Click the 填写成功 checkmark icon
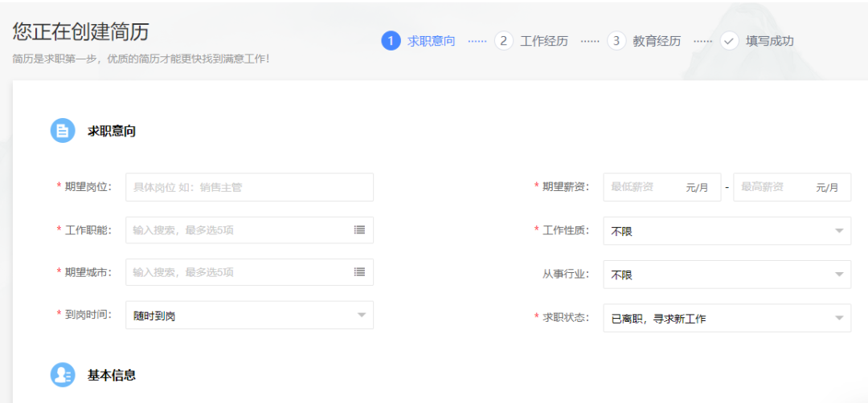The image size is (868, 403). [x=729, y=41]
